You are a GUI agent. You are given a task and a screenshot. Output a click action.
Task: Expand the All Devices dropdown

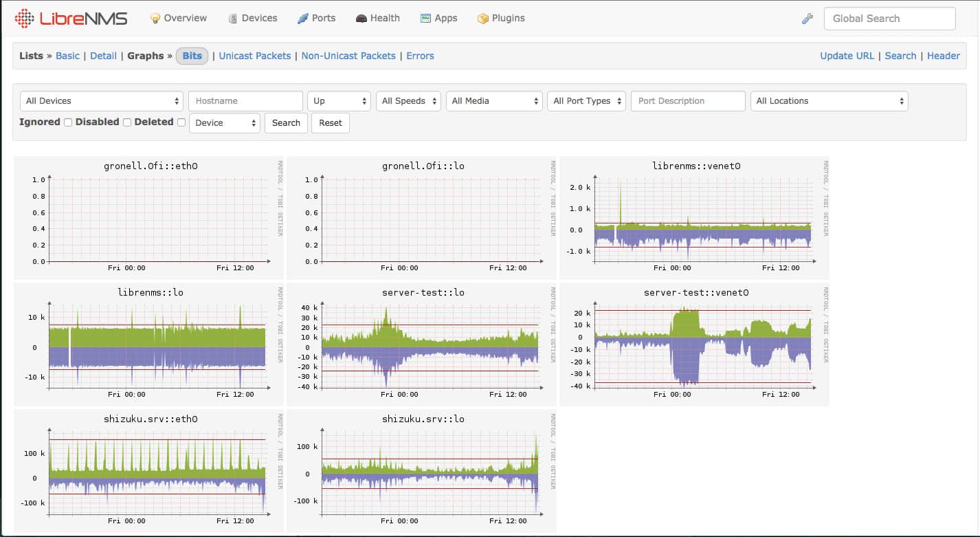click(x=101, y=101)
